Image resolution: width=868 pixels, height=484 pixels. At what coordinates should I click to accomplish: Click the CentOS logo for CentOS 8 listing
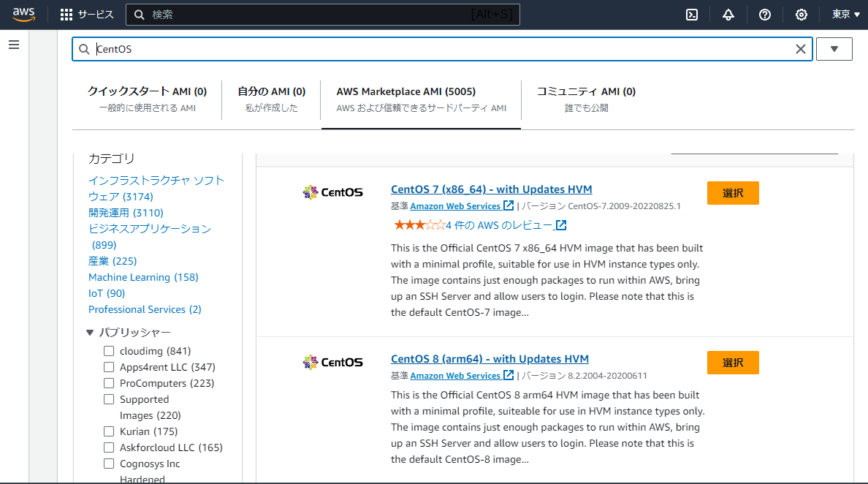pos(332,362)
